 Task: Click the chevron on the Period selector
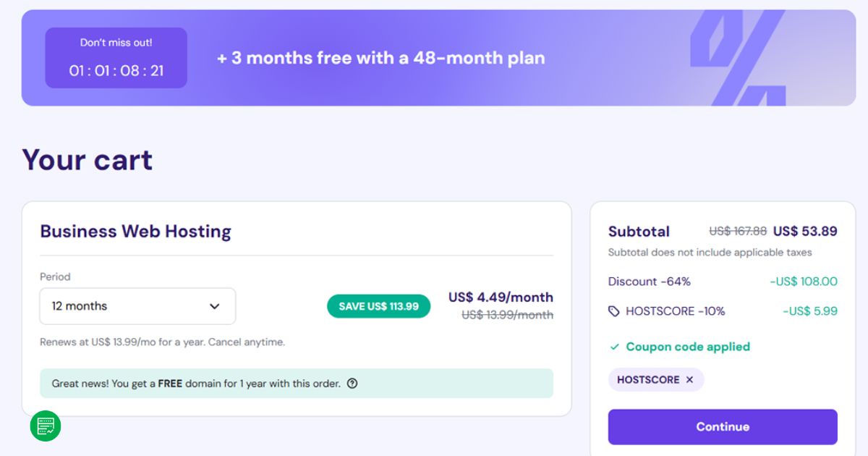(214, 306)
